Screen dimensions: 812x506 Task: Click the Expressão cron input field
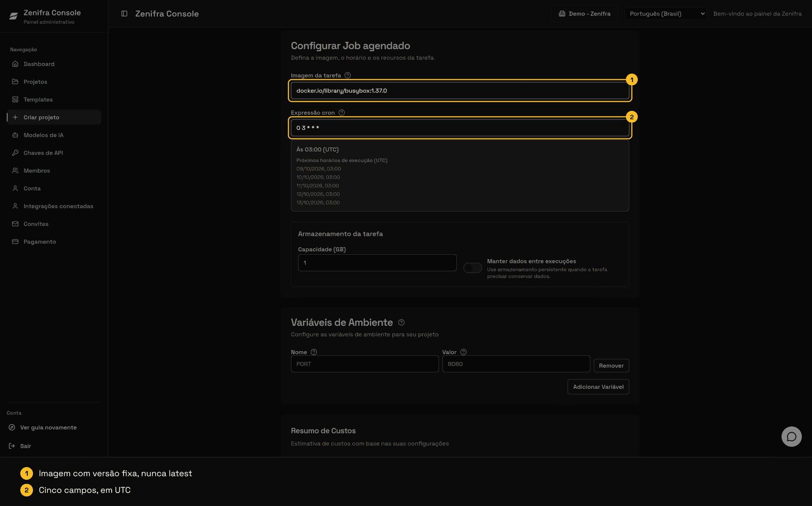coord(460,128)
